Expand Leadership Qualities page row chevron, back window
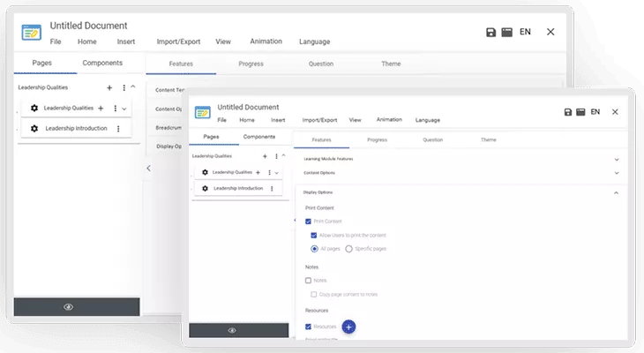The height and width of the screenshot is (353, 644). (x=124, y=109)
